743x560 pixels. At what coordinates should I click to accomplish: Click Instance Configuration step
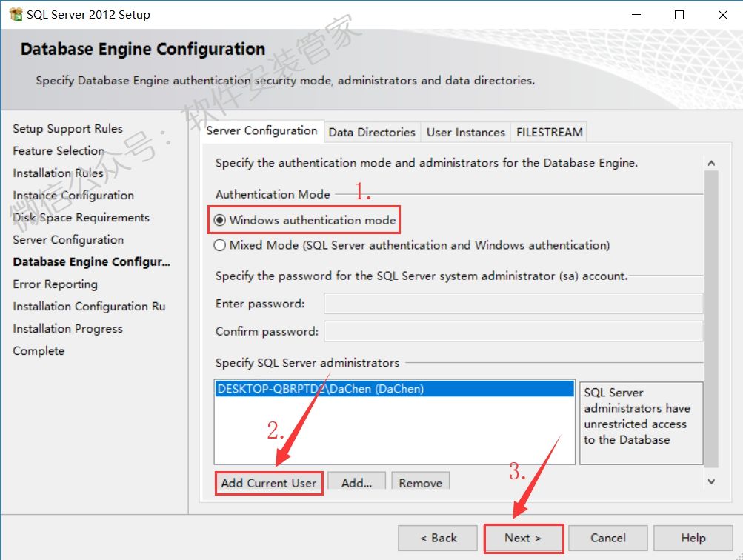[73, 196]
